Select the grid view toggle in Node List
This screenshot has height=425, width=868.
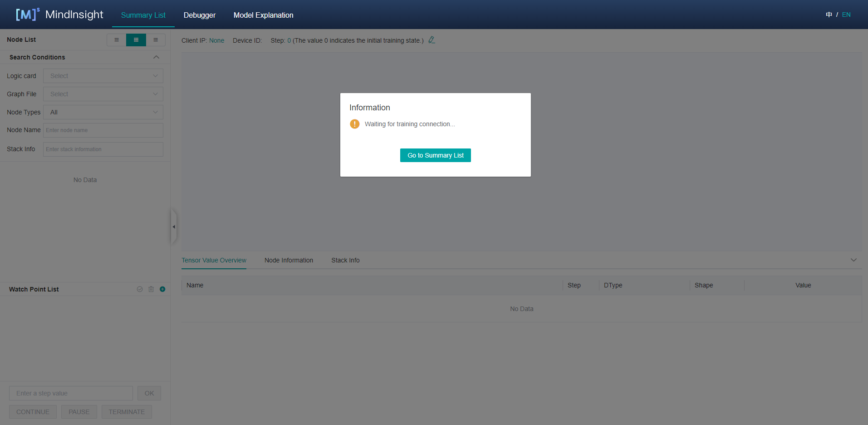pos(136,40)
